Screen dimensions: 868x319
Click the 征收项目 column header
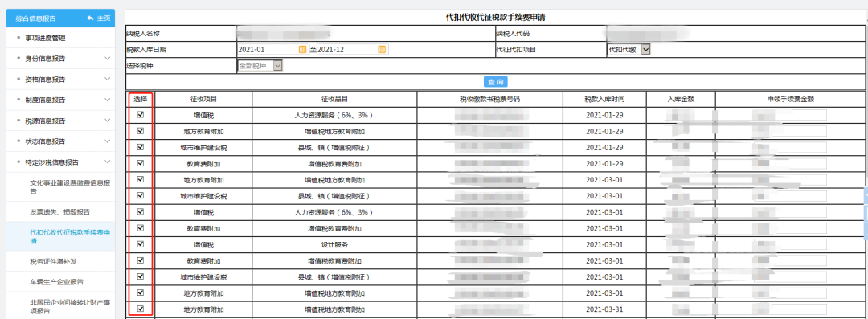click(203, 99)
